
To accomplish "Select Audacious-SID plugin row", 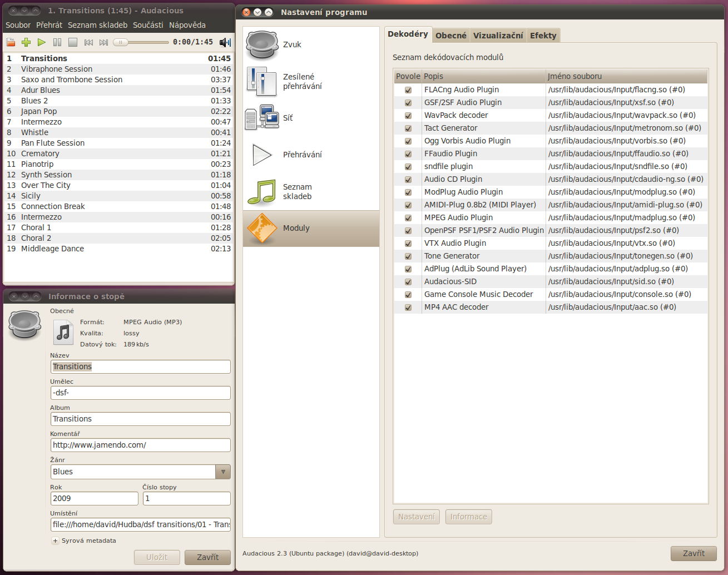I will click(x=551, y=281).
